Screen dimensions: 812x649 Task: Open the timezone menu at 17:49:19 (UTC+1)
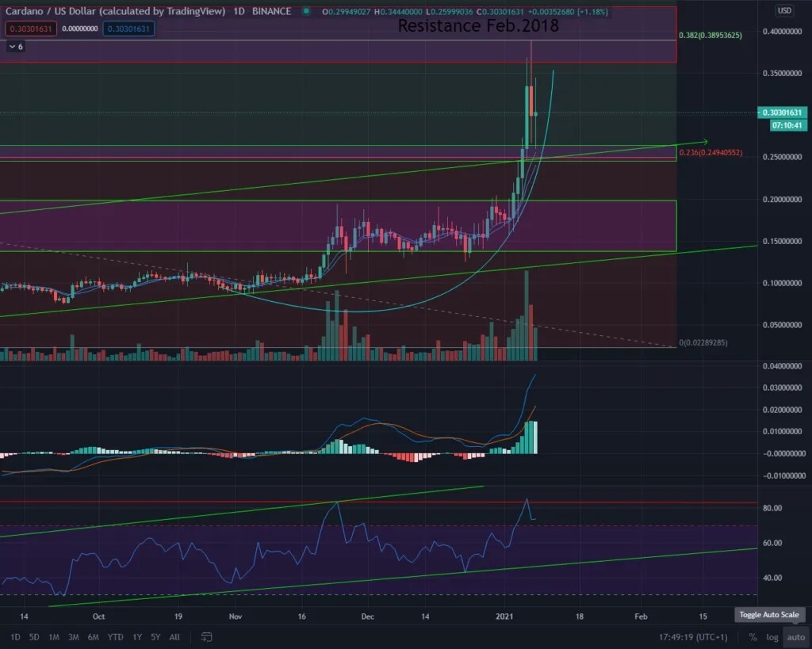(693, 637)
